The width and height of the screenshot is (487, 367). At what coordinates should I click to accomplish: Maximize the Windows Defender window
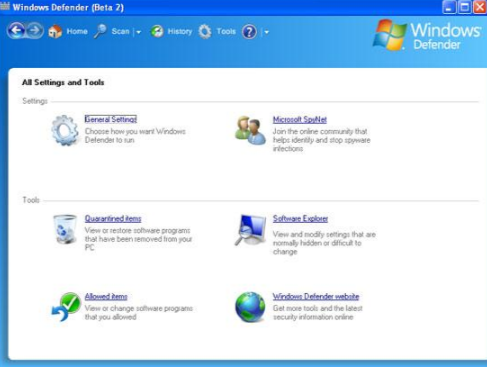[464, 7]
